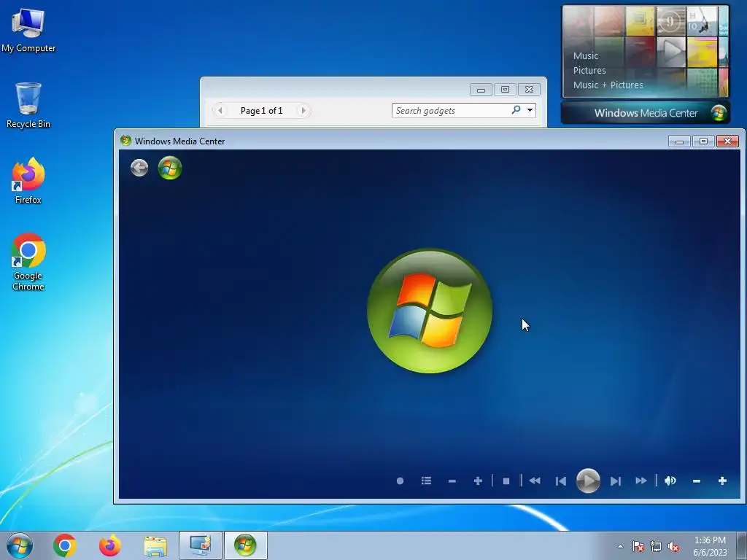Click the Windows Media Center gadget banner
747x560 pixels.
coord(646,113)
